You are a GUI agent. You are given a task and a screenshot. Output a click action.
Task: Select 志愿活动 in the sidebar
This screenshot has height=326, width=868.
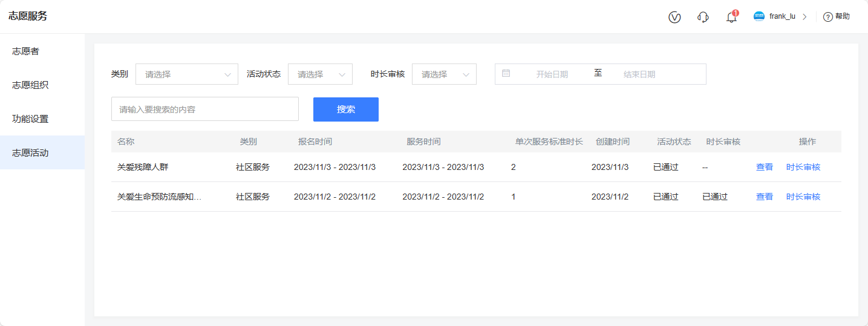click(42, 152)
